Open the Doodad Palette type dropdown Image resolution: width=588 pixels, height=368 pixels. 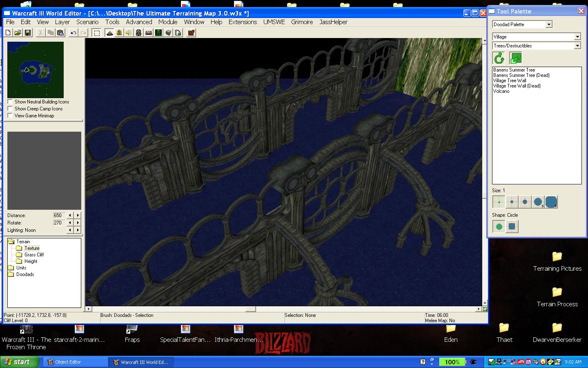tap(549, 25)
